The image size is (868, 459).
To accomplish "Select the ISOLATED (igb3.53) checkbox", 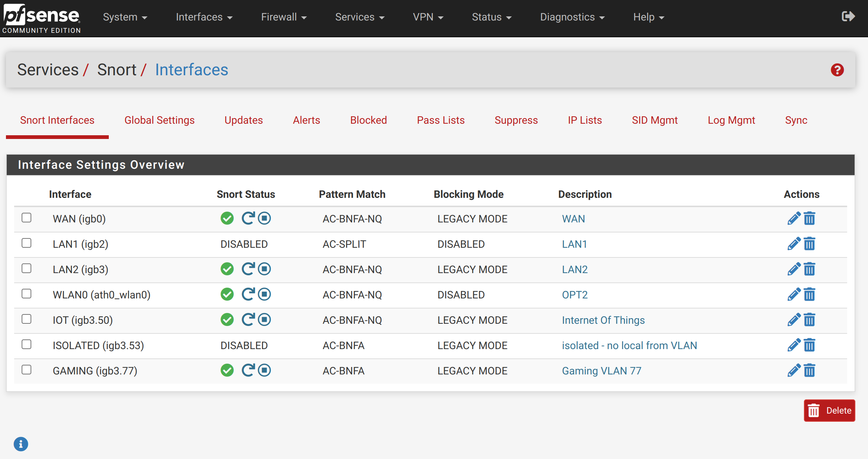I will tap(26, 344).
